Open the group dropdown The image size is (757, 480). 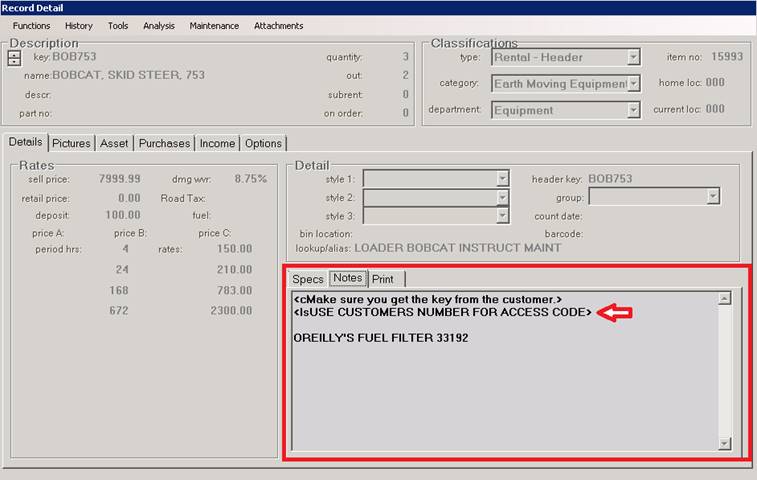(x=712, y=197)
